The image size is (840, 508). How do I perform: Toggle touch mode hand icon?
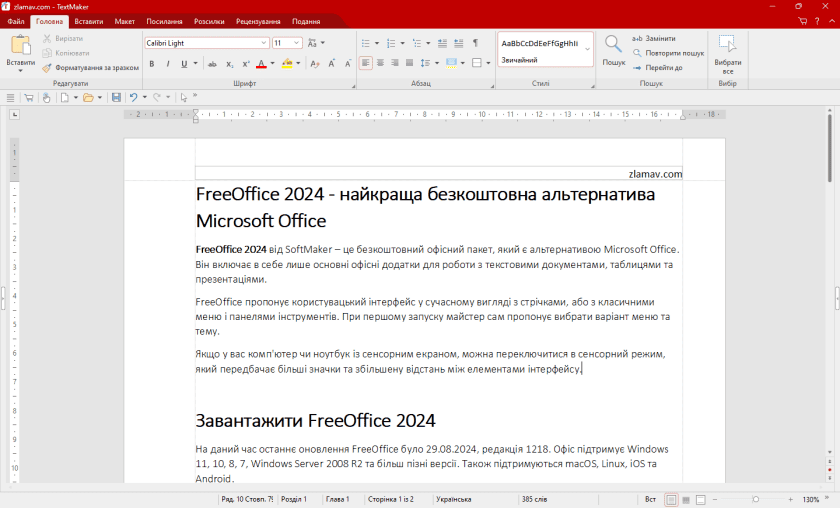point(47,98)
